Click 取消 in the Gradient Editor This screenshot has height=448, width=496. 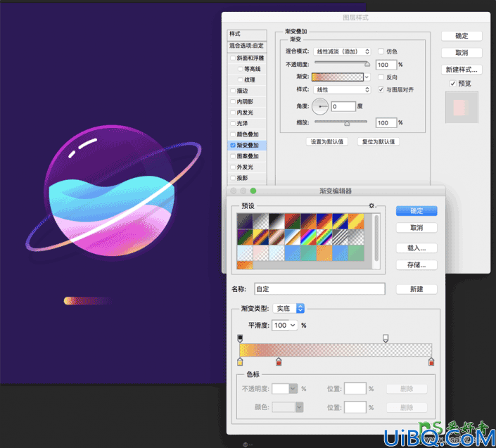(416, 228)
